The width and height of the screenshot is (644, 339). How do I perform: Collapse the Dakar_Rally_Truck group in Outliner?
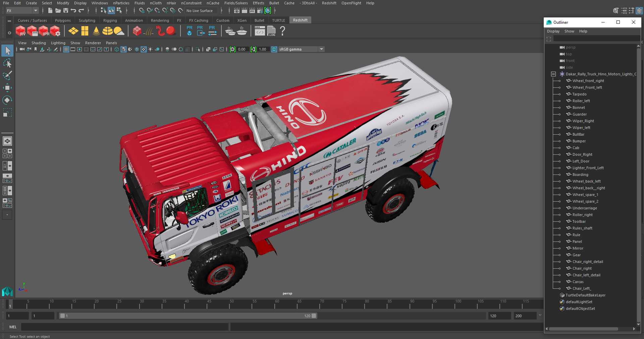pos(553,74)
